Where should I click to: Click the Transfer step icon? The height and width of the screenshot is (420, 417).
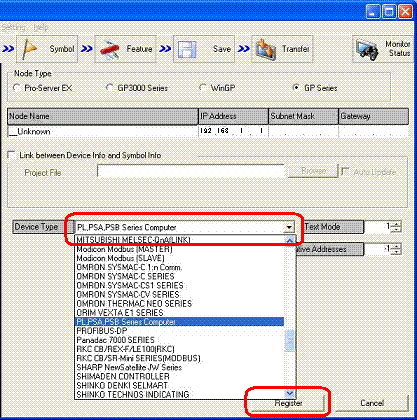[266, 49]
